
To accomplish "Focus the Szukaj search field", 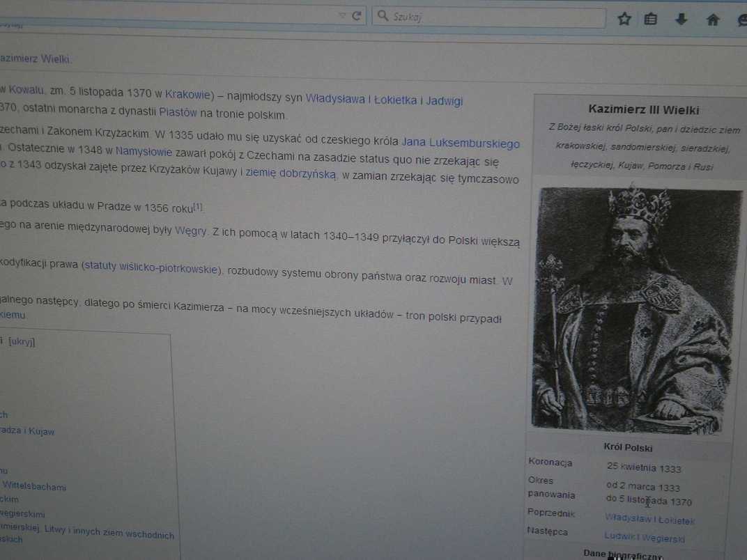I will point(488,17).
